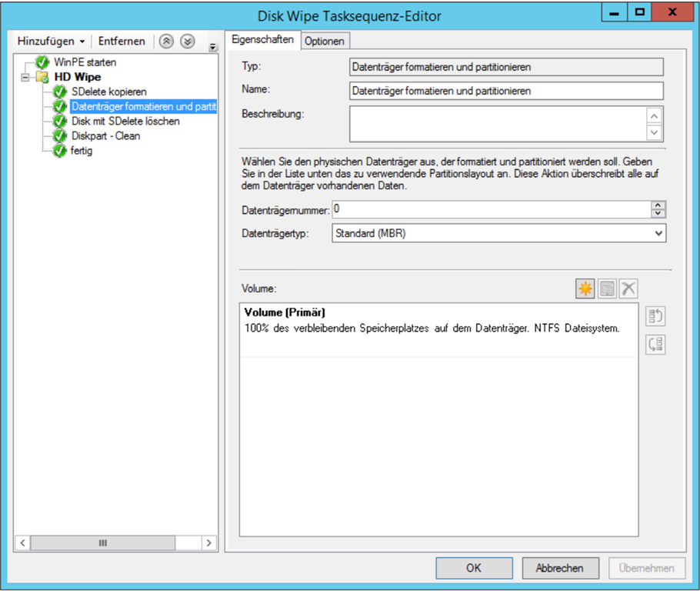This screenshot has width=700, height=591.
Task: Open the Datenträgertyp combo box
Action: pyautogui.click(x=658, y=233)
